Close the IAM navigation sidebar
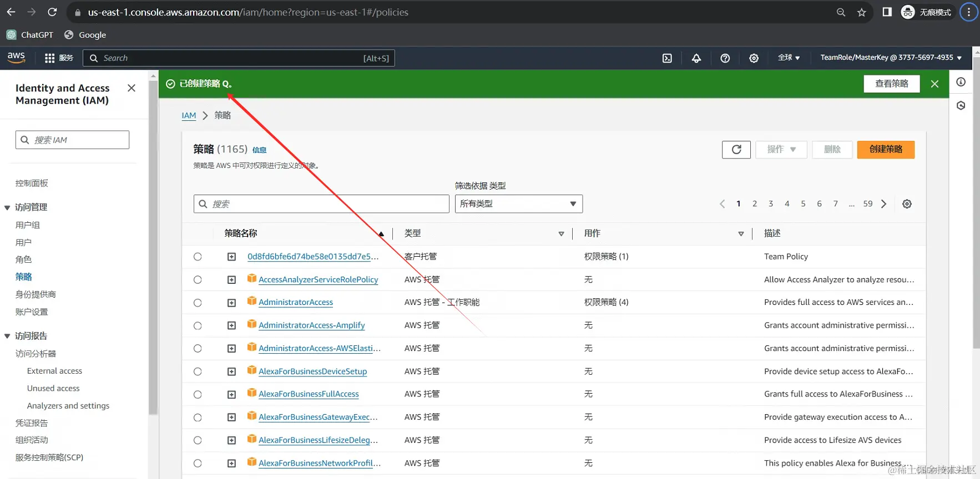 point(132,88)
